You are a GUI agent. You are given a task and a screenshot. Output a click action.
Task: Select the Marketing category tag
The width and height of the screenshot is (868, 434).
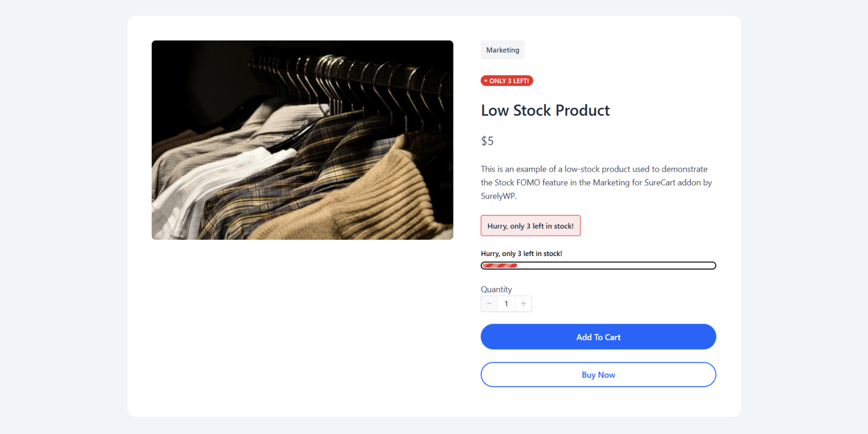pos(502,49)
